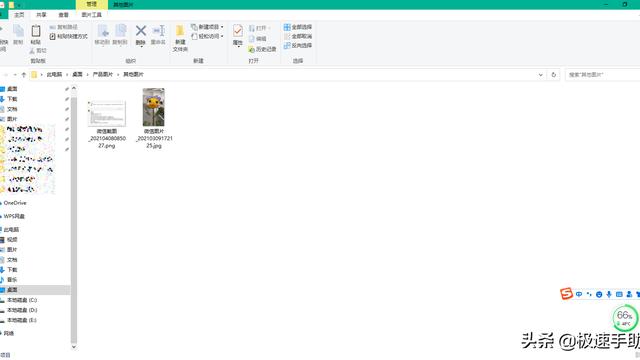The width and height of the screenshot is (640, 360).
Task: Click This PC (此电脑) in breadcrumb path
Action: click(54, 74)
